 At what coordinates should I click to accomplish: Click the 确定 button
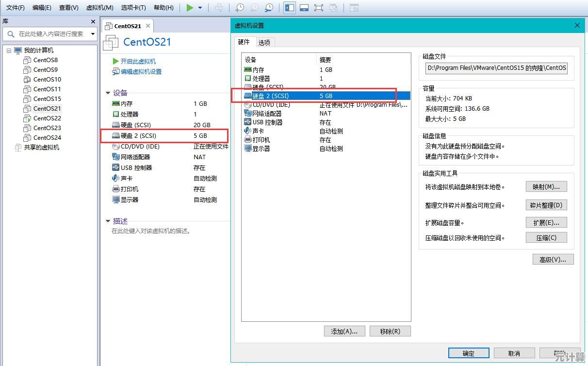point(469,353)
